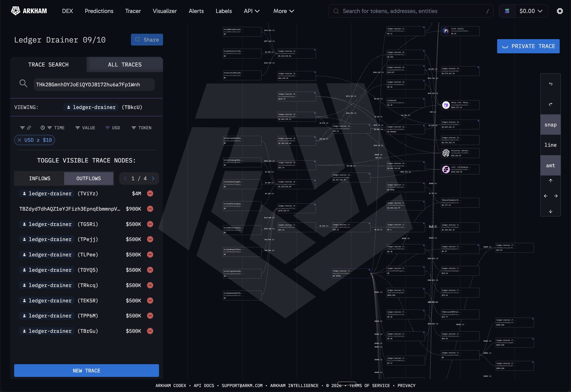
Task: Switch to the TRACE SEARCH tab
Action: coord(48,65)
